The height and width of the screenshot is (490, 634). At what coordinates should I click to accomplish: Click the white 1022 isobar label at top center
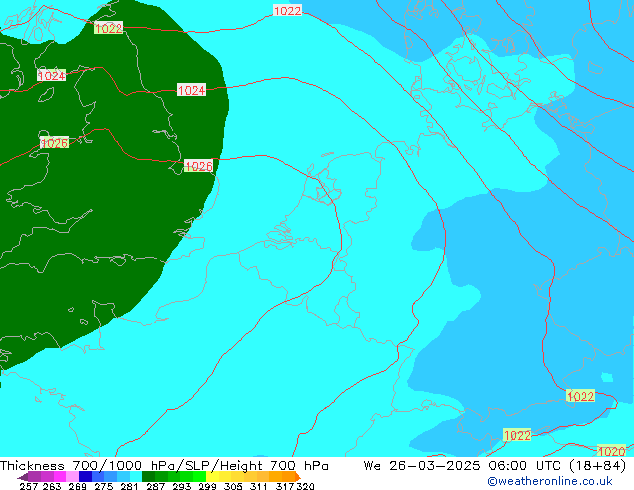coord(287,11)
